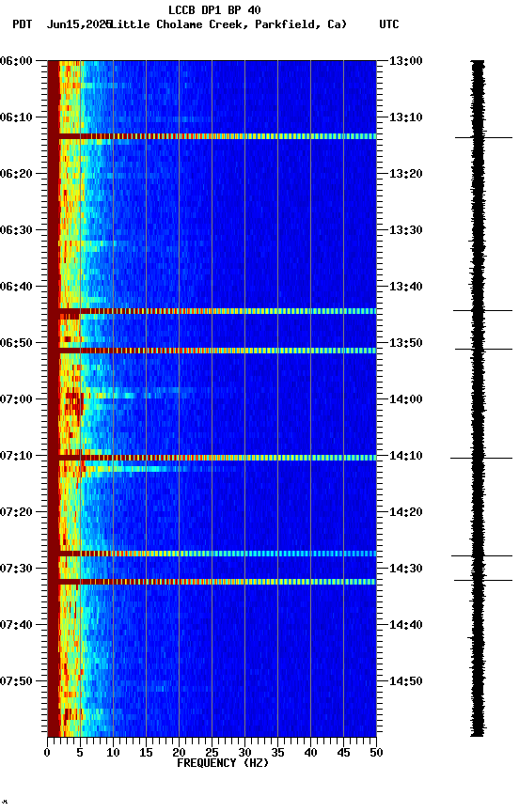Click the '35' frequency axis label
The height and width of the screenshot is (812, 519).
click(277, 754)
